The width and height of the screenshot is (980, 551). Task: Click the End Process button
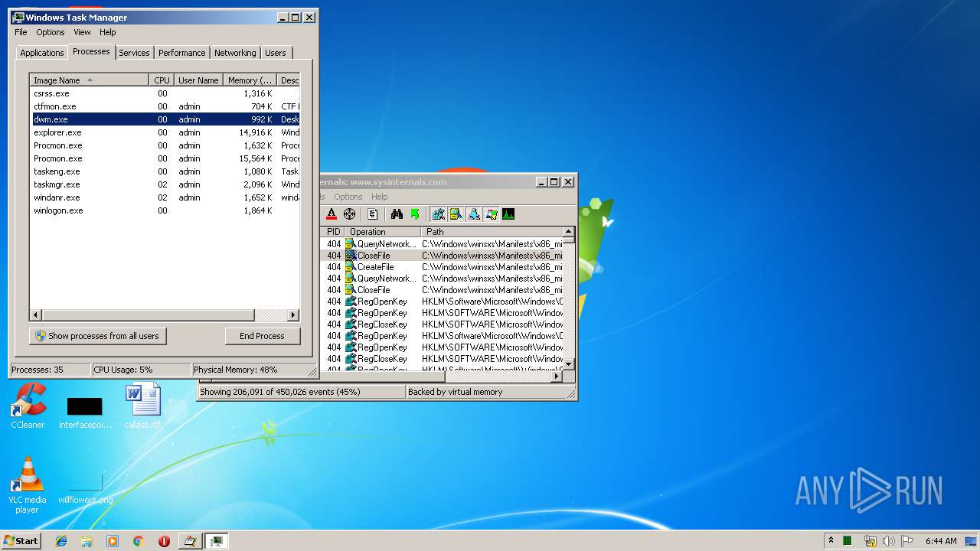coord(262,336)
